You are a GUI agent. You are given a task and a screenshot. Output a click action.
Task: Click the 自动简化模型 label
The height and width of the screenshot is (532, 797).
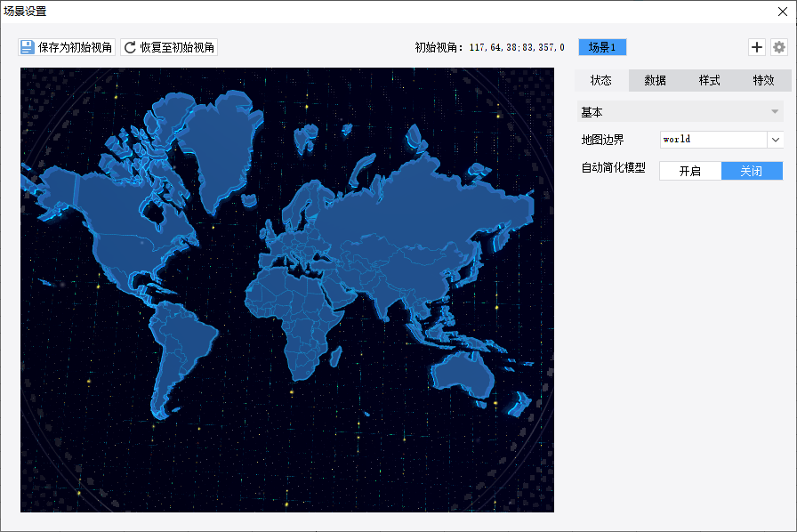tap(614, 167)
